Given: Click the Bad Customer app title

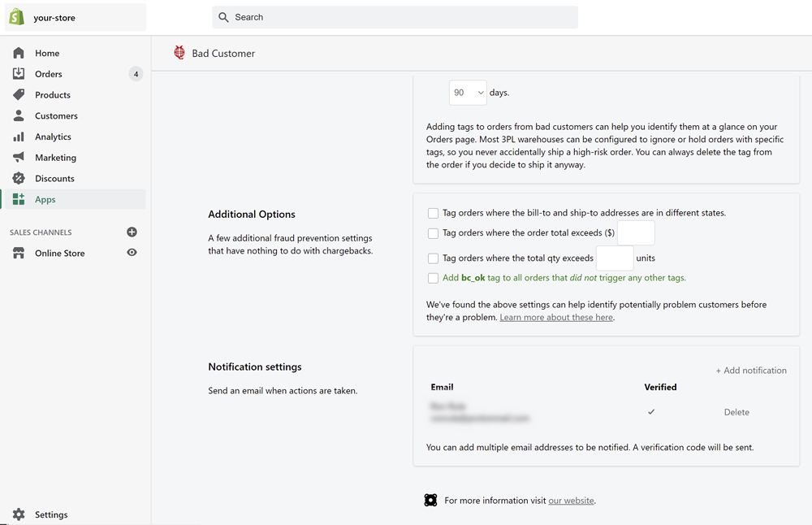Looking at the screenshot, I should [x=223, y=54].
